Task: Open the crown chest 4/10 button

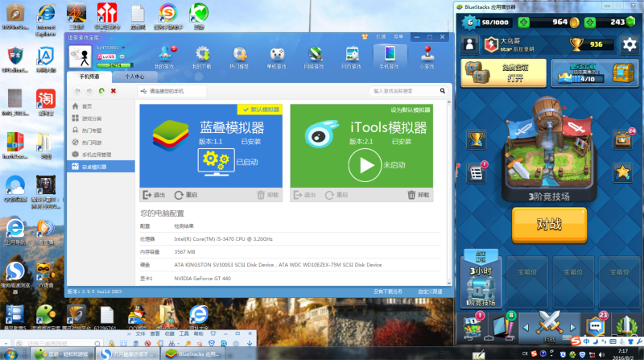Action: (x=594, y=72)
